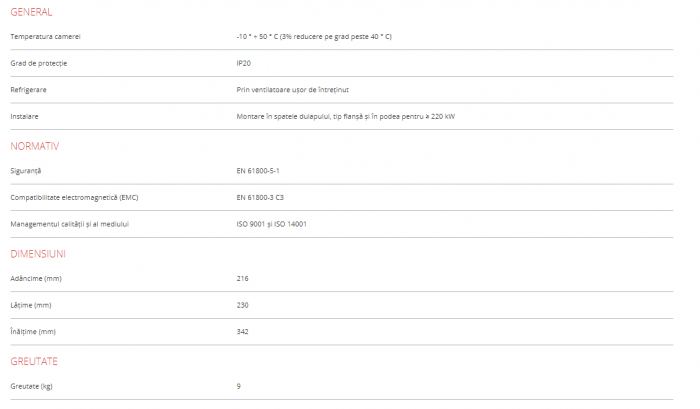Select the Refrigerare row label
The width and height of the screenshot is (700, 409).
tap(29, 90)
